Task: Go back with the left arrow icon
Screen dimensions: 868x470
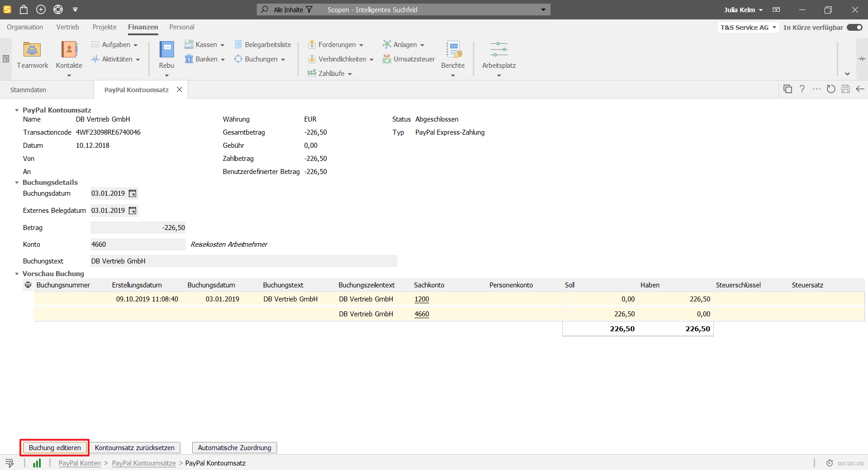Action: pos(860,89)
